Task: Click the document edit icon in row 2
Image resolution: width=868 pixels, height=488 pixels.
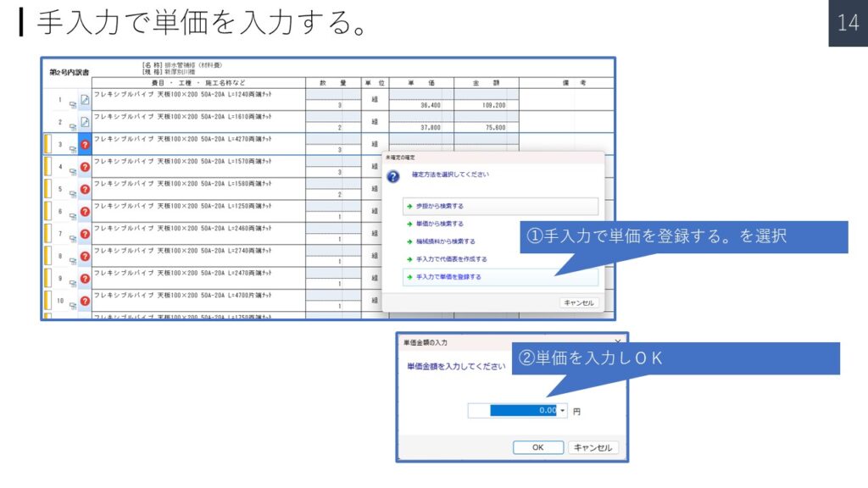Action: (85, 123)
